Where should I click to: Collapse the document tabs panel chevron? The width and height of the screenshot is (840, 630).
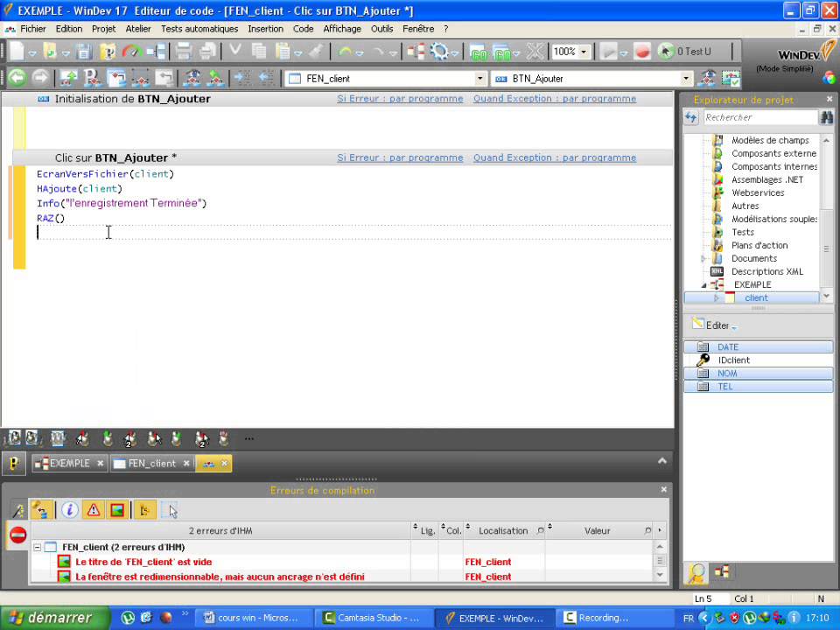pyautogui.click(x=662, y=461)
